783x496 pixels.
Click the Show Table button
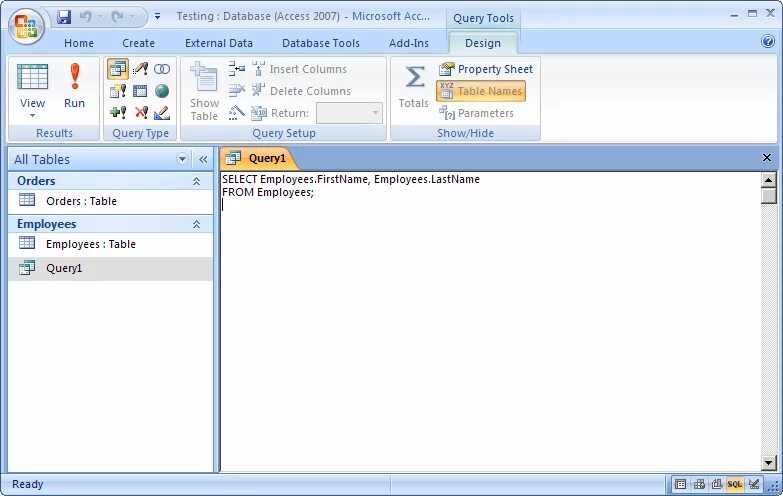coord(204,91)
